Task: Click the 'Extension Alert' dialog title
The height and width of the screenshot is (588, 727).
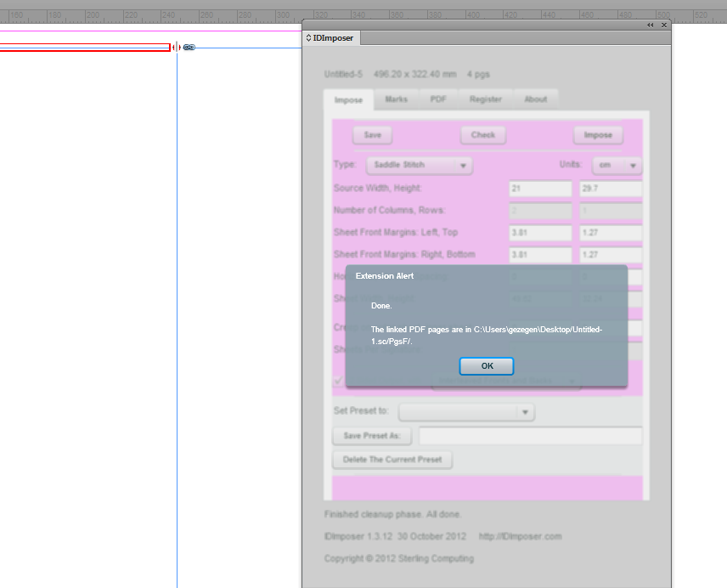Action: pos(385,276)
